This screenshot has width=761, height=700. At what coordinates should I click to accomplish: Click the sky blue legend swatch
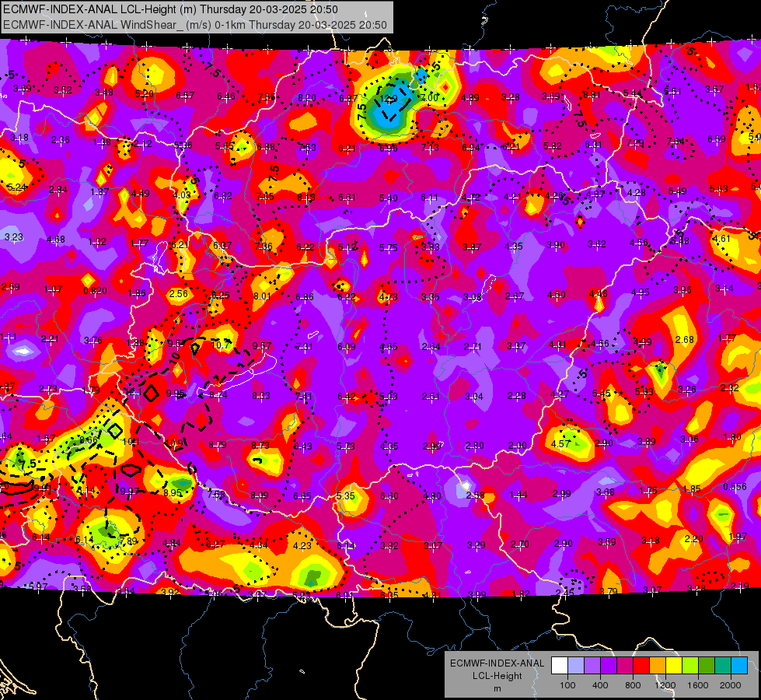(x=739, y=666)
